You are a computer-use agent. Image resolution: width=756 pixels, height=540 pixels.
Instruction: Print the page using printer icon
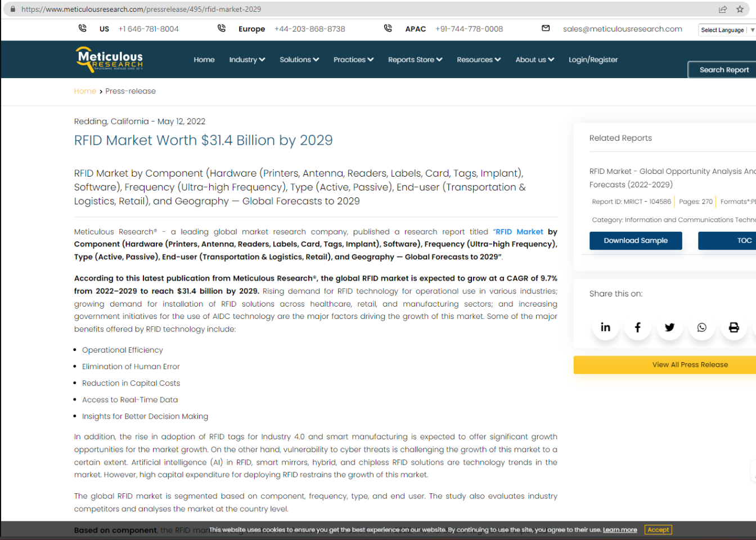pos(733,327)
